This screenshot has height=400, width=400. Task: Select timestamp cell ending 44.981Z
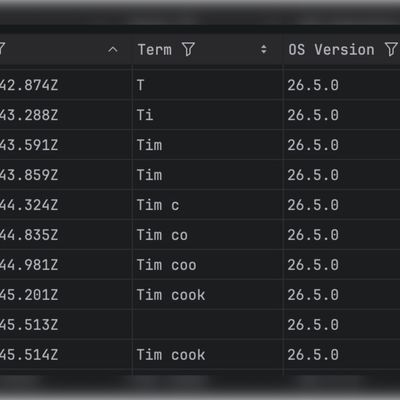click(x=66, y=265)
